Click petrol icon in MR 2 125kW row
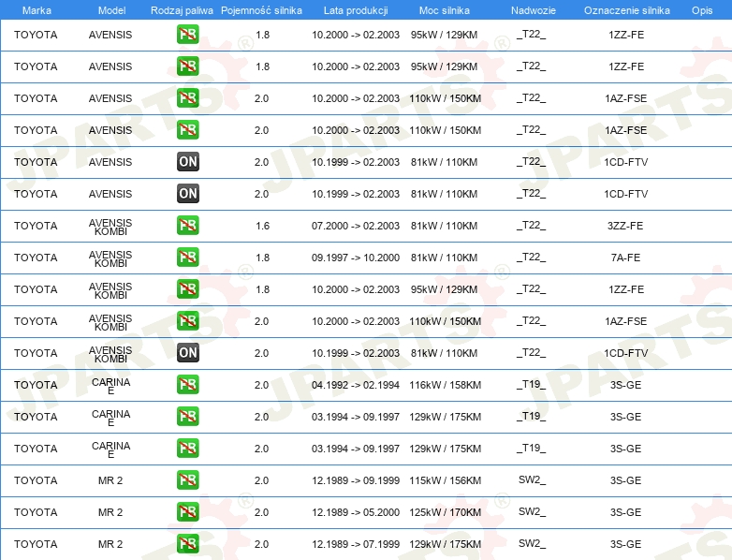The height and width of the screenshot is (560, 732). coord(187,511)
